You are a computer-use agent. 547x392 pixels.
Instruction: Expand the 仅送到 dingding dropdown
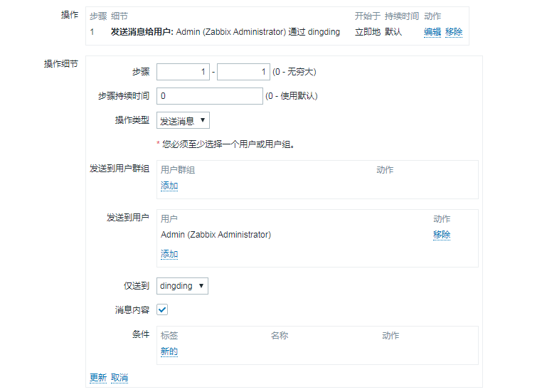click(182, 286)
